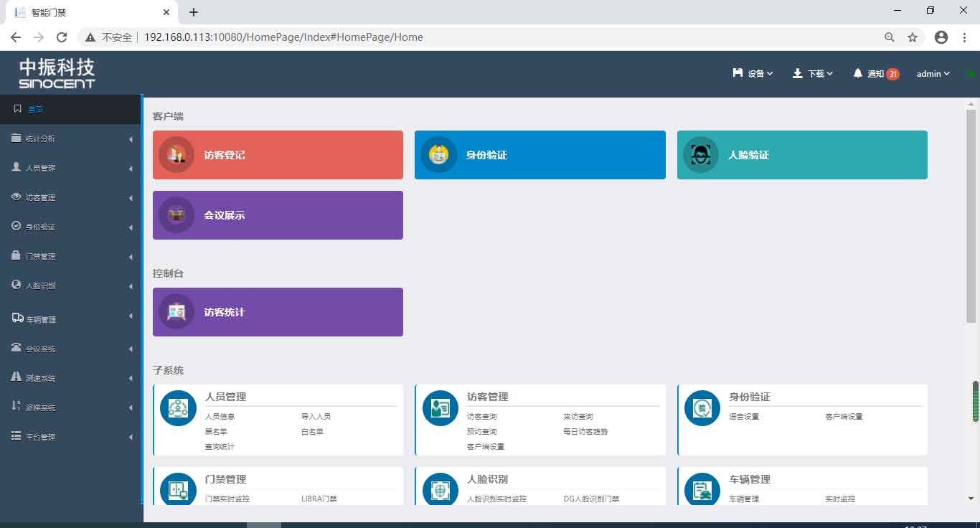Click the notification bell icon
This screenshot has height=528, width=980.
pos(857,73)
